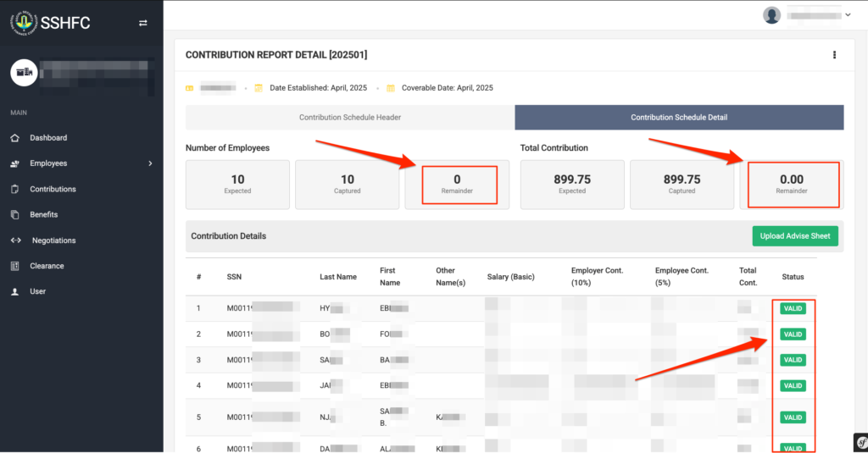Expand the Employees submenu chevron
Viewport: 868px width, 453px height.
click(x=150, y=163)
